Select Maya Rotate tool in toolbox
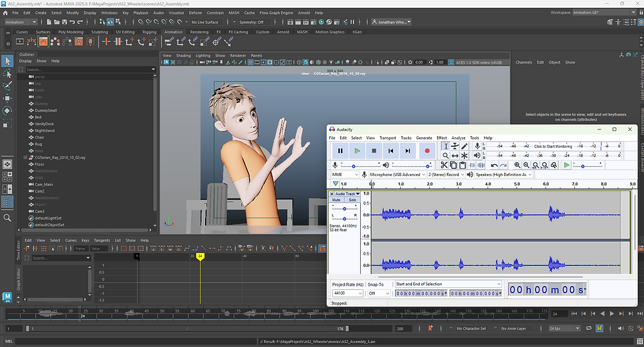The width and height of the screenshot is (644, 347). pyautogui.click(x=7, y=110)
